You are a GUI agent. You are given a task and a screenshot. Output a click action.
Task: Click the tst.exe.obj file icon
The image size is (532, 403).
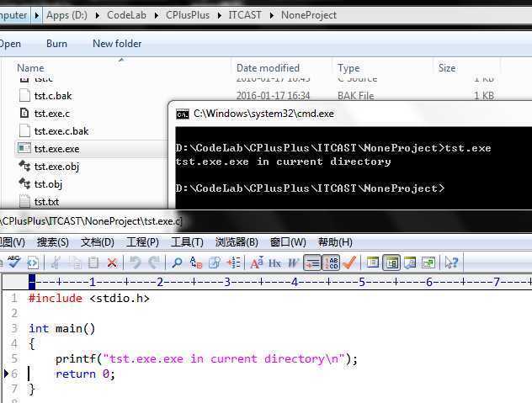(24, 166)
